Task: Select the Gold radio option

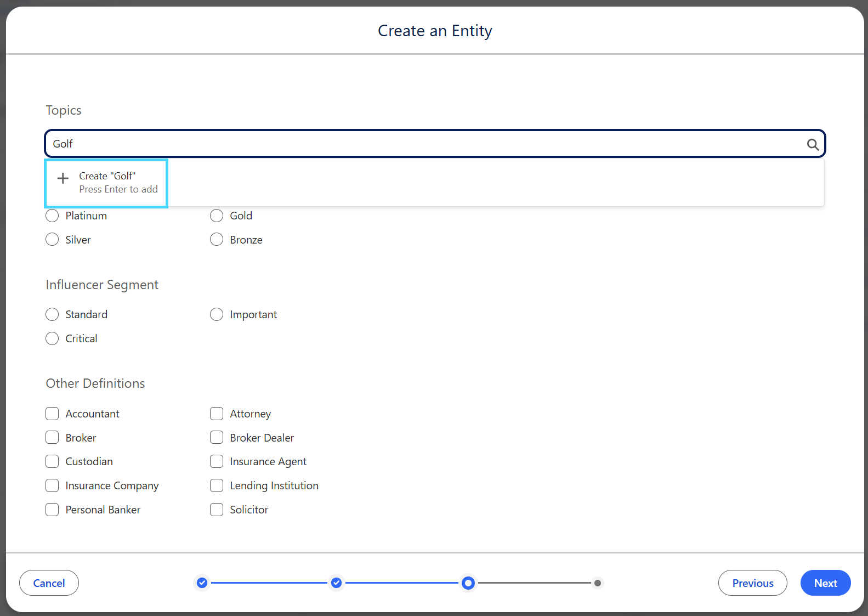Action: [x=217, y=216]
